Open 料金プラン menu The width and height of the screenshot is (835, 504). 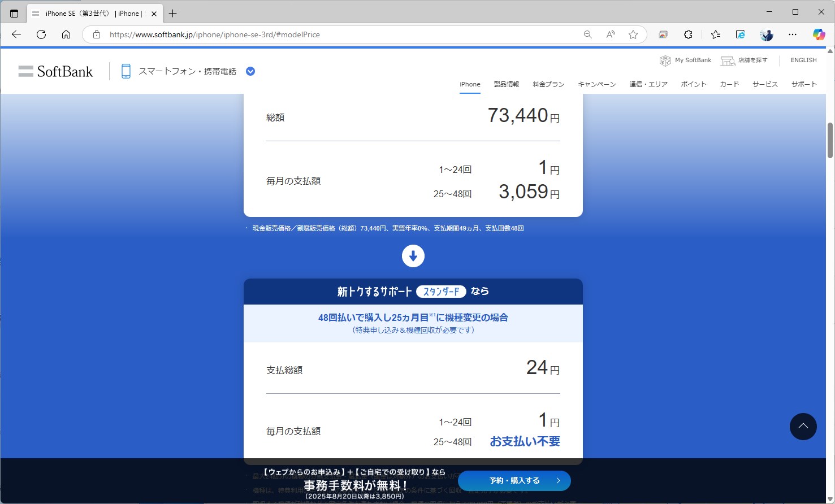(548, 84)
